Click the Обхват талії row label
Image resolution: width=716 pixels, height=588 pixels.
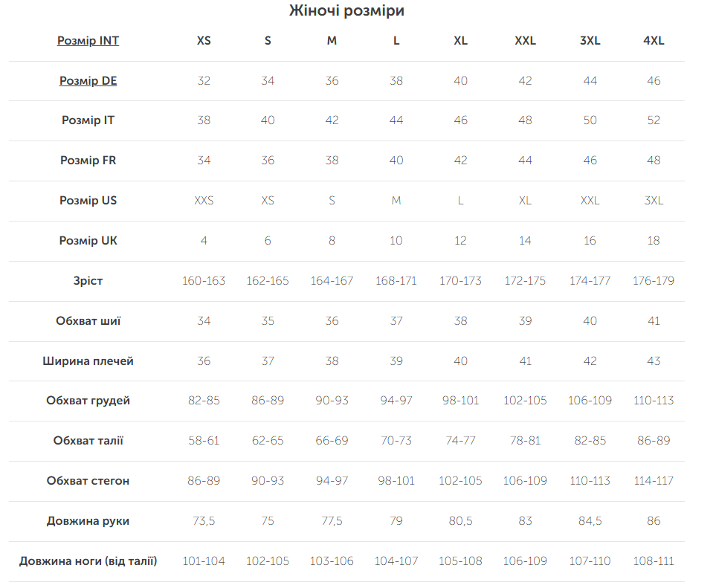pos(88,441)
